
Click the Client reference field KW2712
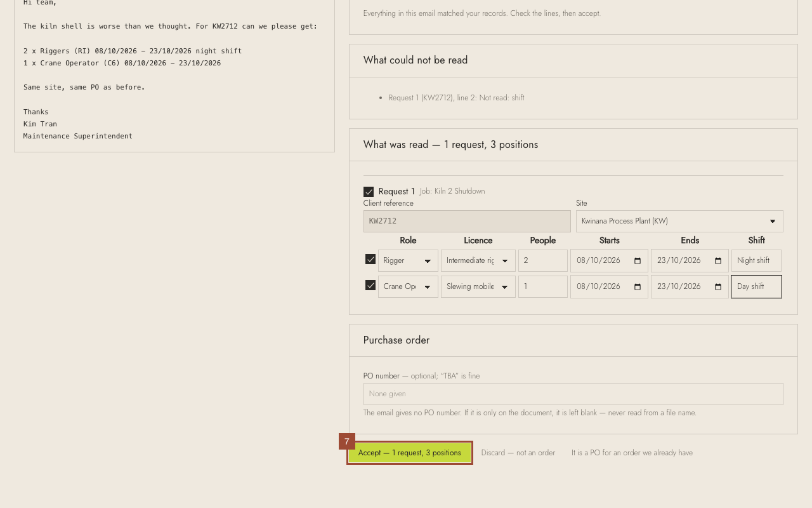467,221
